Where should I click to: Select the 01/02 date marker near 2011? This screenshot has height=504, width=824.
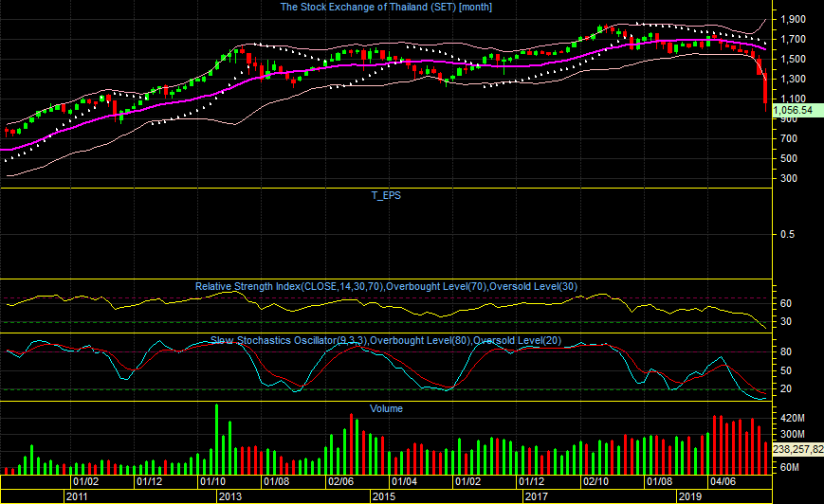point(85,481)
